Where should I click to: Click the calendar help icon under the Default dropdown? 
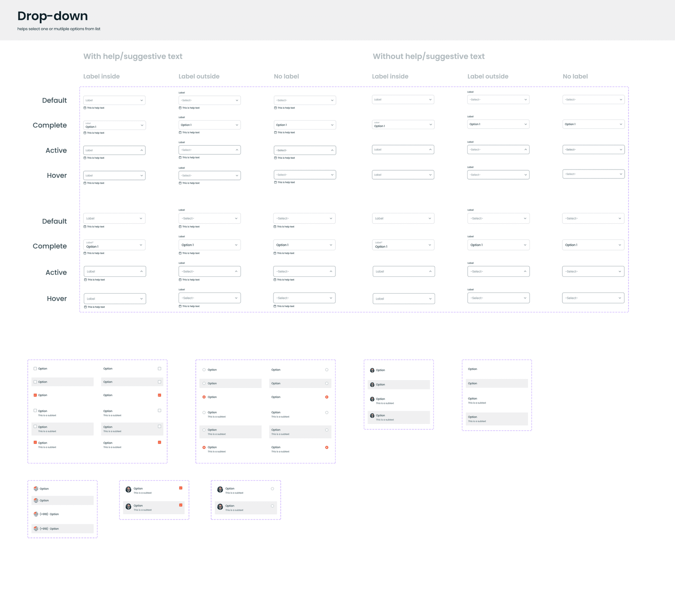click(85, 108)
